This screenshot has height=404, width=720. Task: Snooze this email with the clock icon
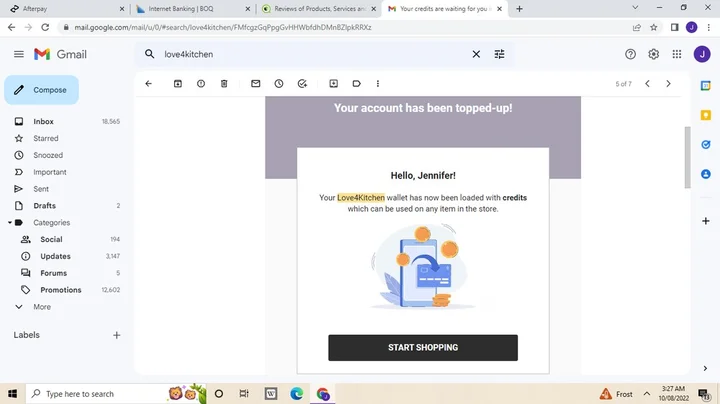[278, 84]
